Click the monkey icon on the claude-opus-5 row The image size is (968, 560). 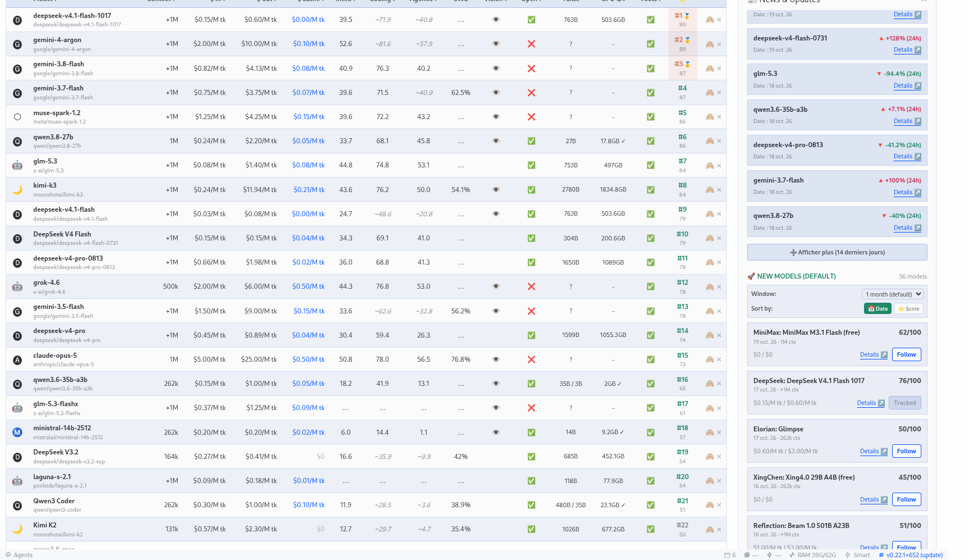pyautogui.click(x=709, y=359)
